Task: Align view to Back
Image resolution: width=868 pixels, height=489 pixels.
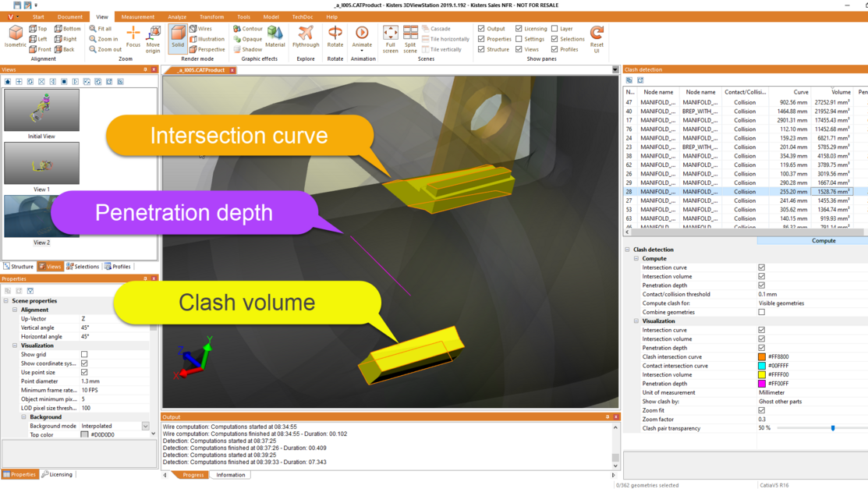Action: coord(64,49)
